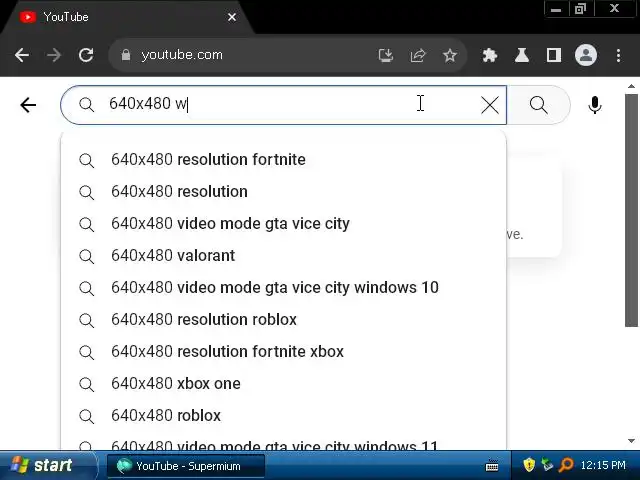Click the browser forward arrow

tap(53, 55)
